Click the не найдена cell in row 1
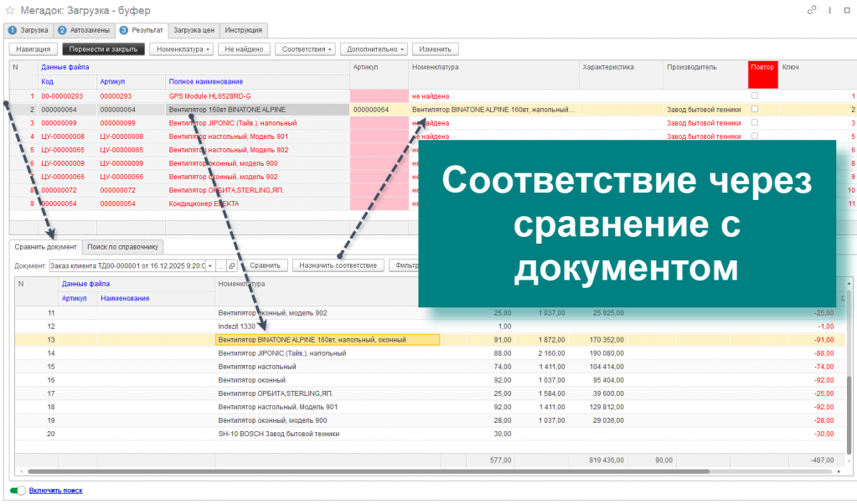 [x=431, y=96]
